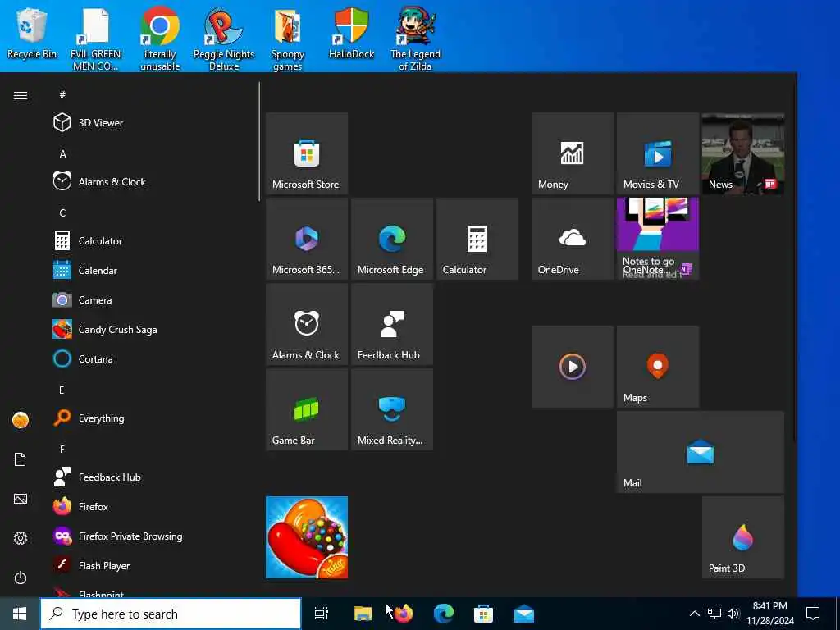This screenshot has height=630, width=840.
Task: Open Microsoft Store from the taskbar
Action: tap(483, 614)
